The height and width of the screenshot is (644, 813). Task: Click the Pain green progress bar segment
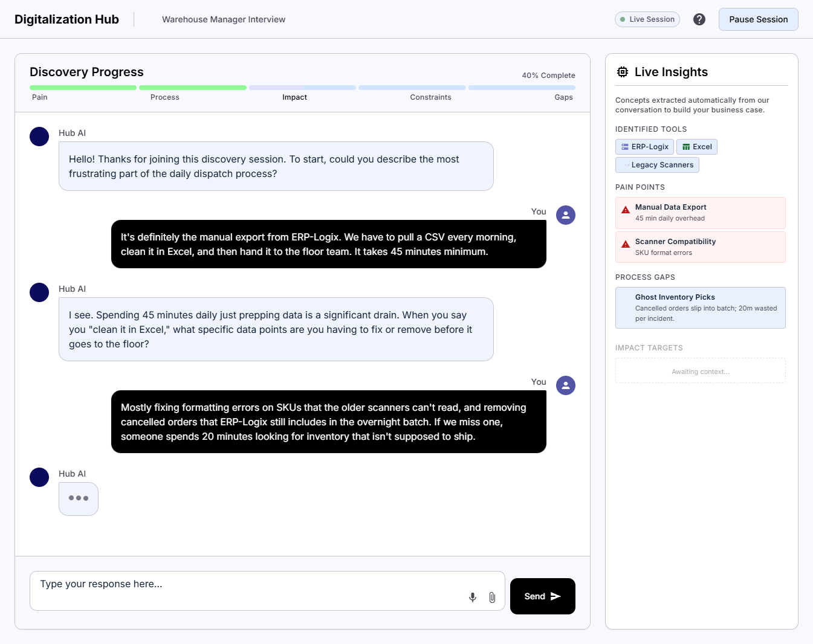tap(83, 88)
